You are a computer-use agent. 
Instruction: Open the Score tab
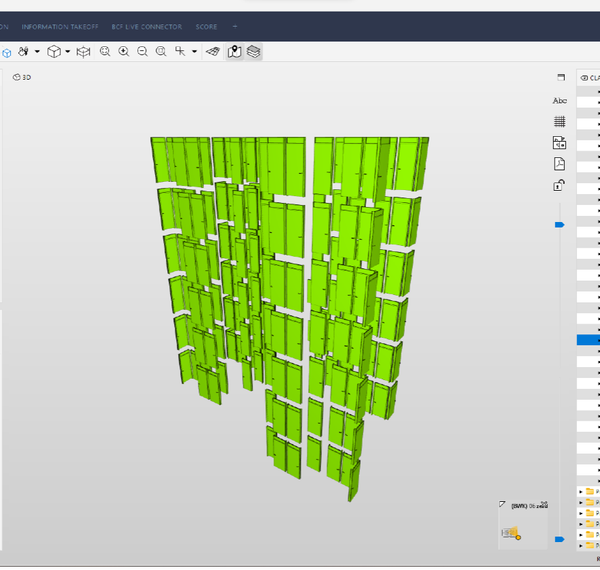pos(207,26)
